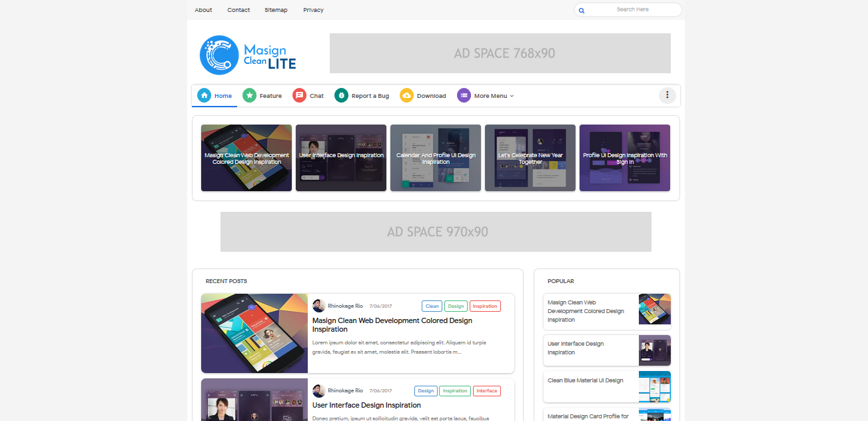The image size is (868, 421).
Task: Click the RECENT POSTS heading
Action: [x=226, y=281]
